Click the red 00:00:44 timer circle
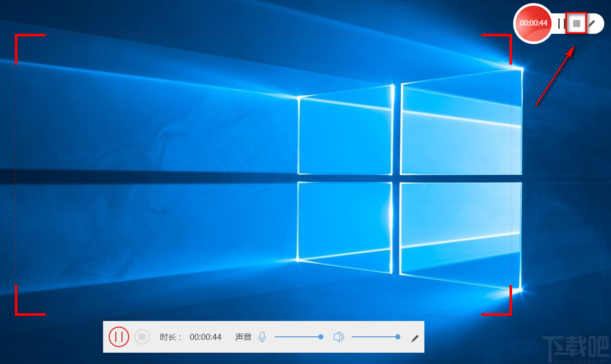Image resolution: width=611 pixels, height=364 pixels. click(533, 24)
